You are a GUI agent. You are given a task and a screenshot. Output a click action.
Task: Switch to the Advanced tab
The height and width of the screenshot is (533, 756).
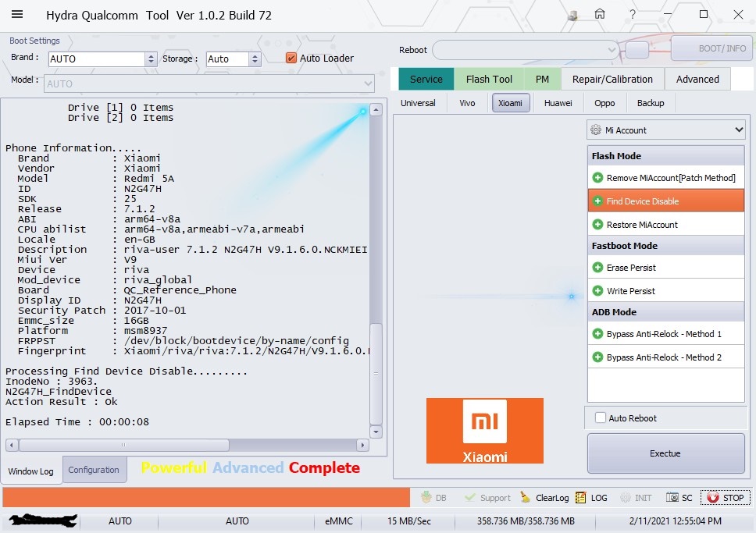point(697,79)
